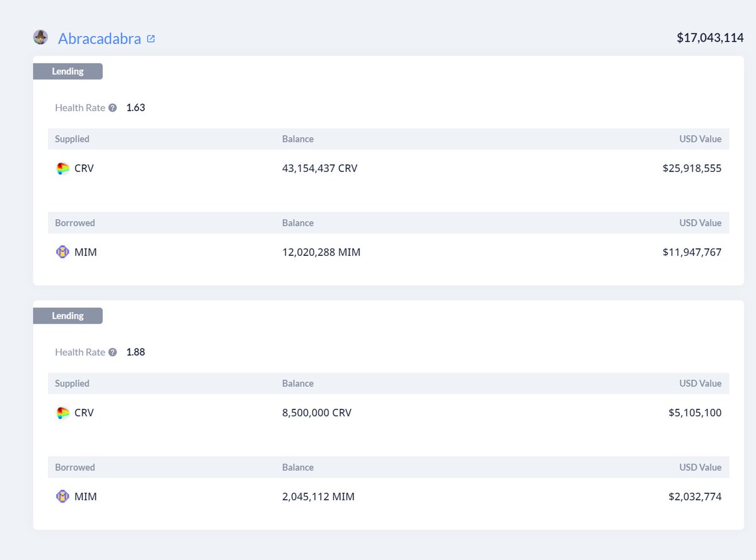This screenshot has width=756, height=560.
Task: Click the Borrowed header in the first card
Action: 75,223
